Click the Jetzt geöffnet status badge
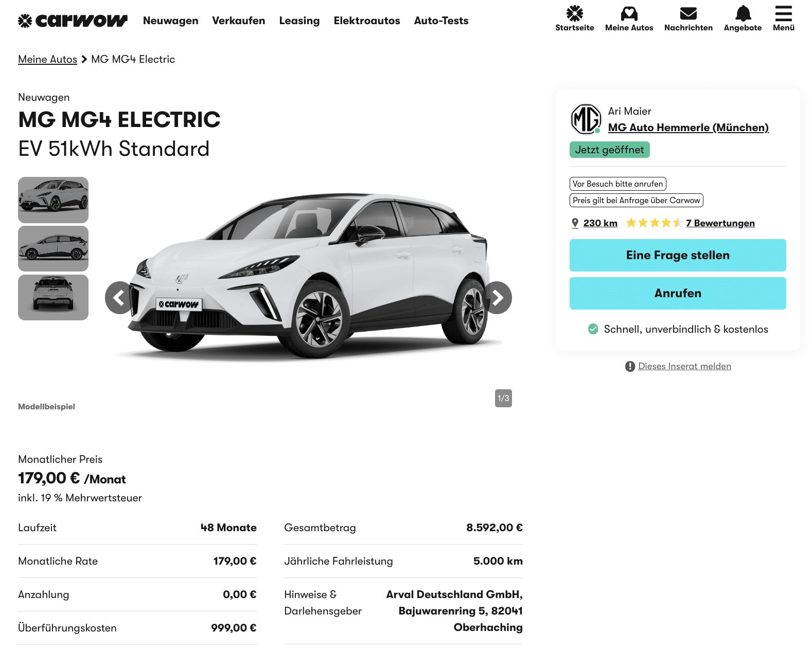Image resolution: width=812 pixels, height=651 pixels. 610,150
